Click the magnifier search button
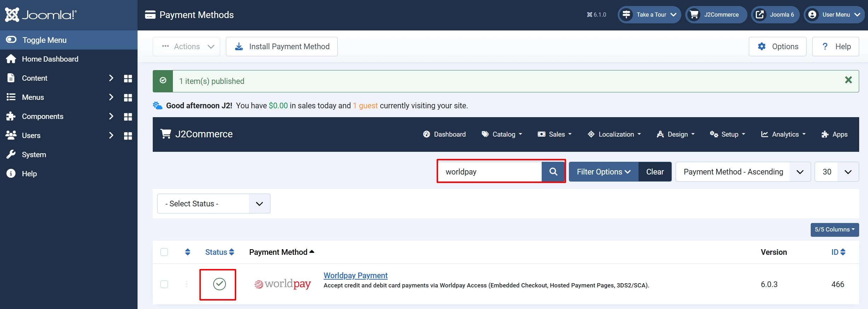The height and width of the screenshot is (309, 868). click(553, 172)
